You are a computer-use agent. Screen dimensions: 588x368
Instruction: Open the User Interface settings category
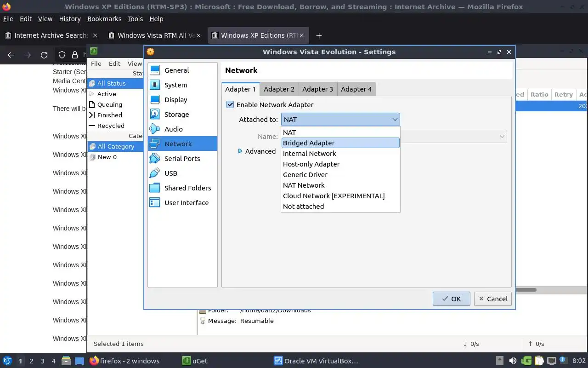coord(182,203)
